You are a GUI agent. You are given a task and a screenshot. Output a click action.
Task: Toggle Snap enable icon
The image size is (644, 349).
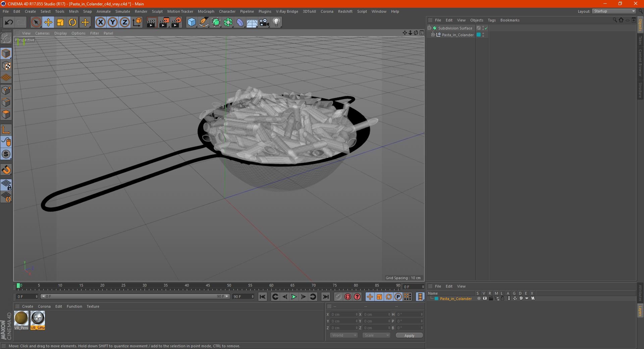(6, 169)
